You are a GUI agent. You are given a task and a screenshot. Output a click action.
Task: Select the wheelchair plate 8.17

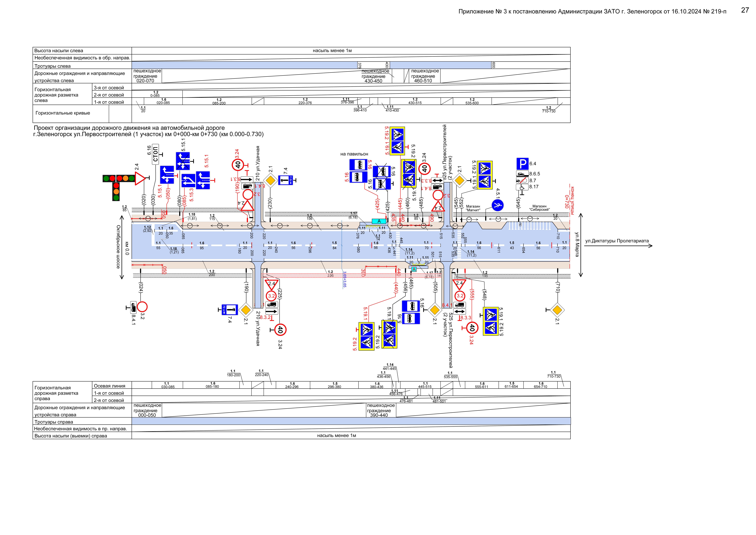click(x=522, y=187)
